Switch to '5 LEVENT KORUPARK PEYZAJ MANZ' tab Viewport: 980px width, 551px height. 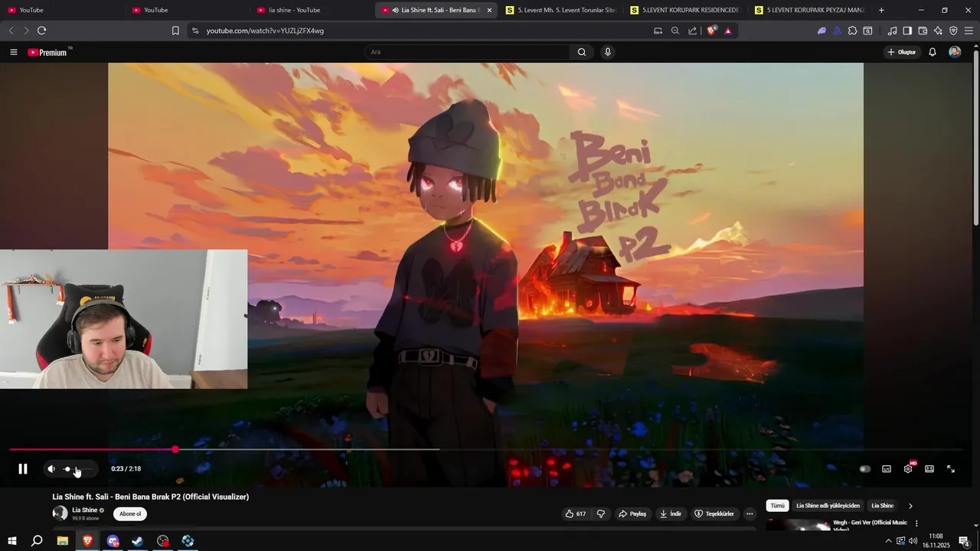pyautogui.click(x=810, y=10)
